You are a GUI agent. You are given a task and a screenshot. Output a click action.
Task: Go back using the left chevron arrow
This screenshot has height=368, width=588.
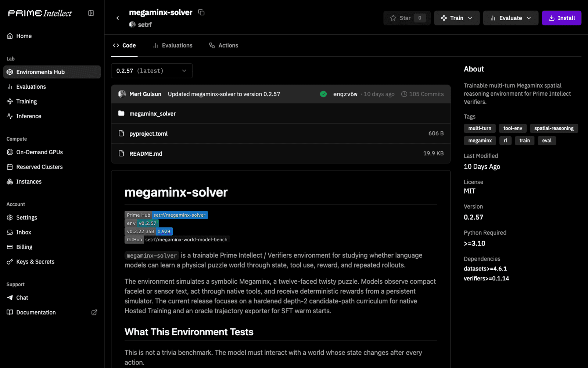[x=118, y=18]
